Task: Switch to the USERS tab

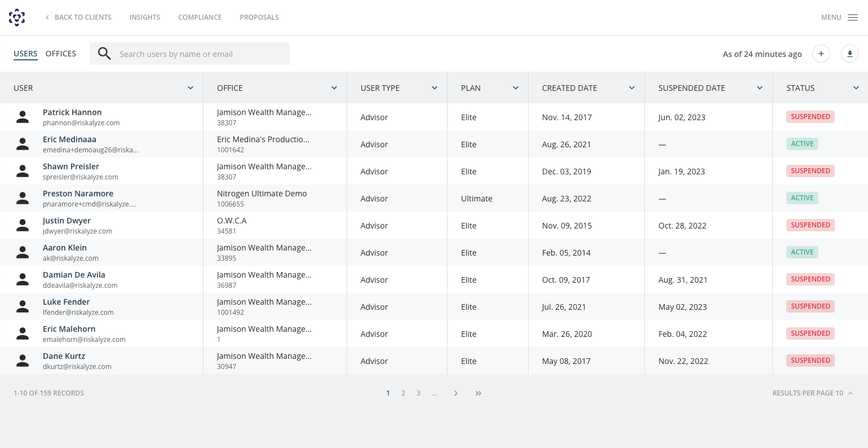Action: 25,54
